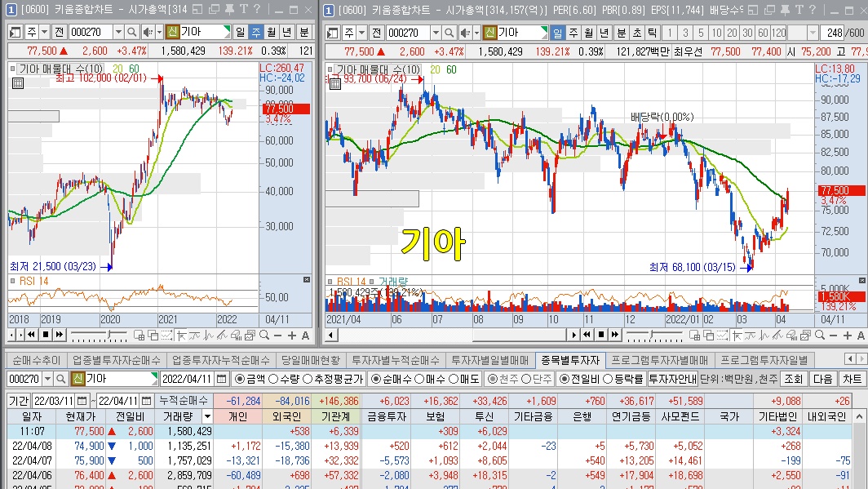
Task: Switch to the 당일매매현황 tab
Action: coord(311,360)
